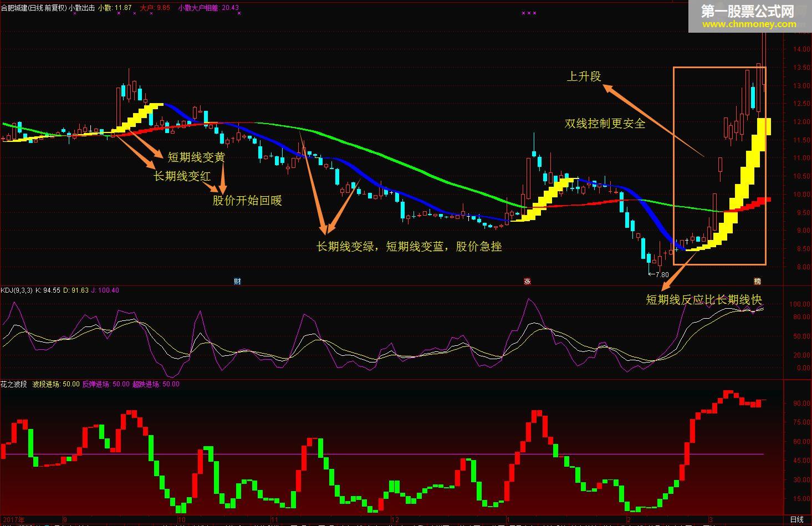Click month 10 on the time axis
The height and width of the screenshot is (526, 812).
(181, 520)
